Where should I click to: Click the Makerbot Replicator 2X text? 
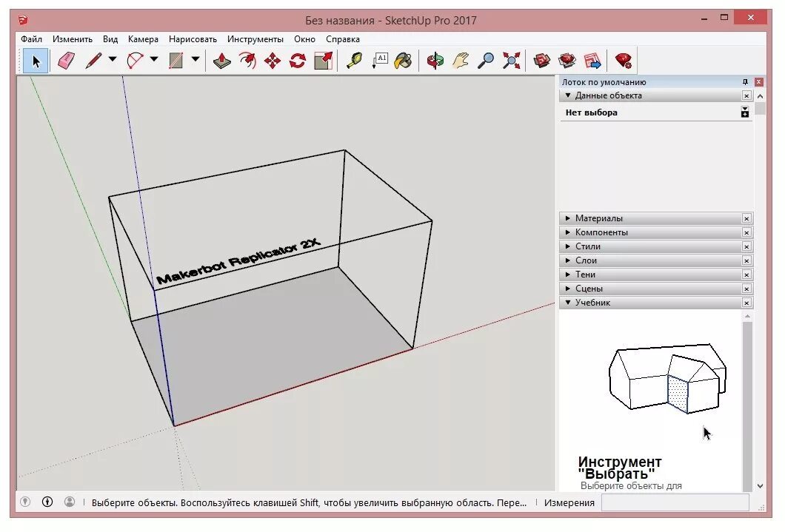tap(238, 261)
